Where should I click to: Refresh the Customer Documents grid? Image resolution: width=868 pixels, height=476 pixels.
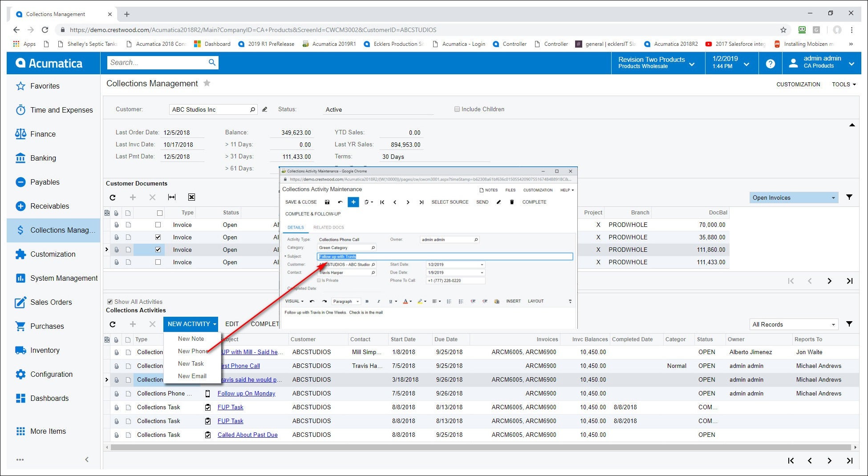click(x=113, y=197)
